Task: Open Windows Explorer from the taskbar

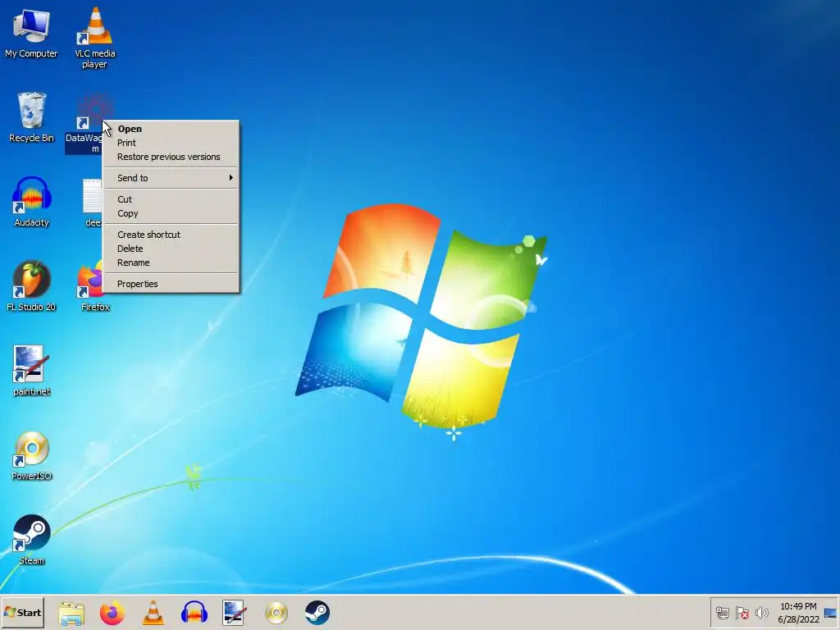Action: 71,613
